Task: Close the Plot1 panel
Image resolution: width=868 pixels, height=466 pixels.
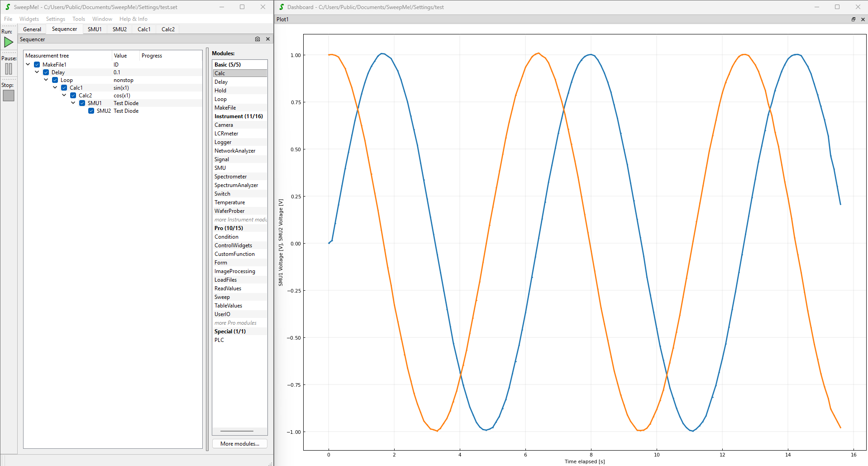Action: click(x=863, y=19)
